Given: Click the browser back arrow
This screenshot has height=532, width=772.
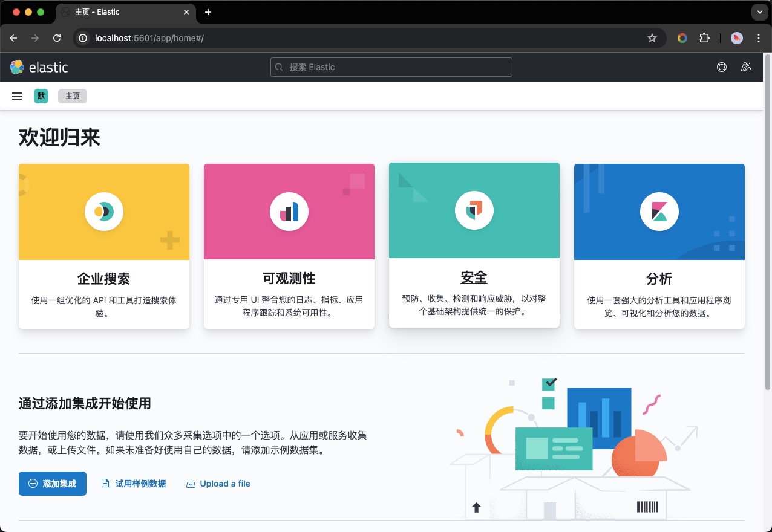Looking at the screenshot, I should (13, 37).
